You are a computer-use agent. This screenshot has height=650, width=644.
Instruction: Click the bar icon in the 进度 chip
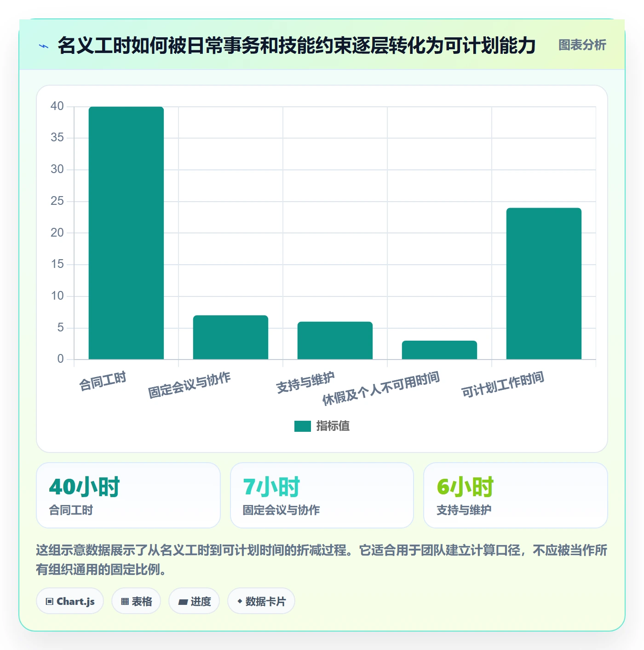(x=183, y=602)
